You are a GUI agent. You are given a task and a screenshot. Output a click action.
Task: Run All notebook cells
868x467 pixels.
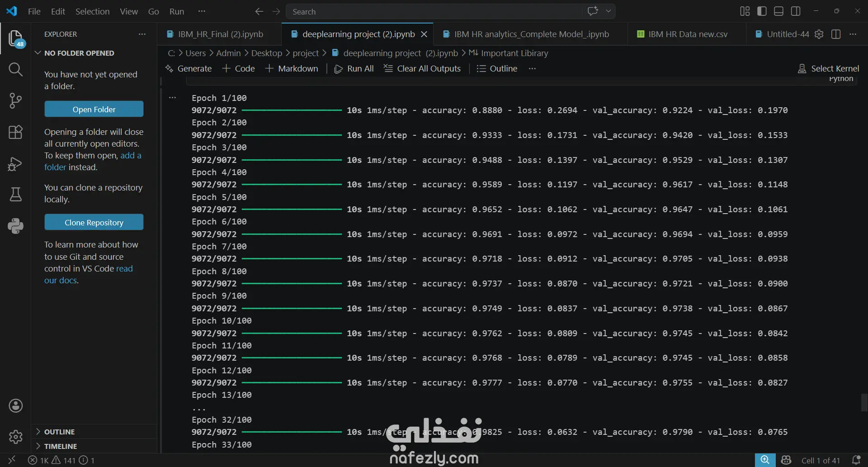point(354,68)
